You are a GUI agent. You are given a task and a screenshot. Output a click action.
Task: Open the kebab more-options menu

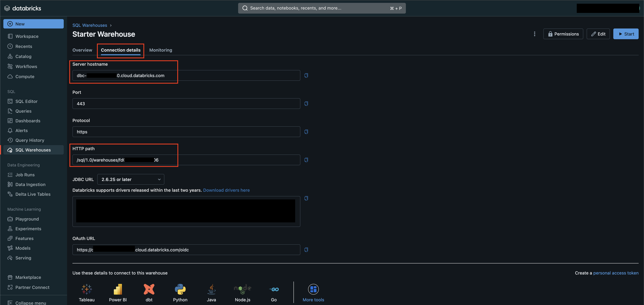(534, 34)
